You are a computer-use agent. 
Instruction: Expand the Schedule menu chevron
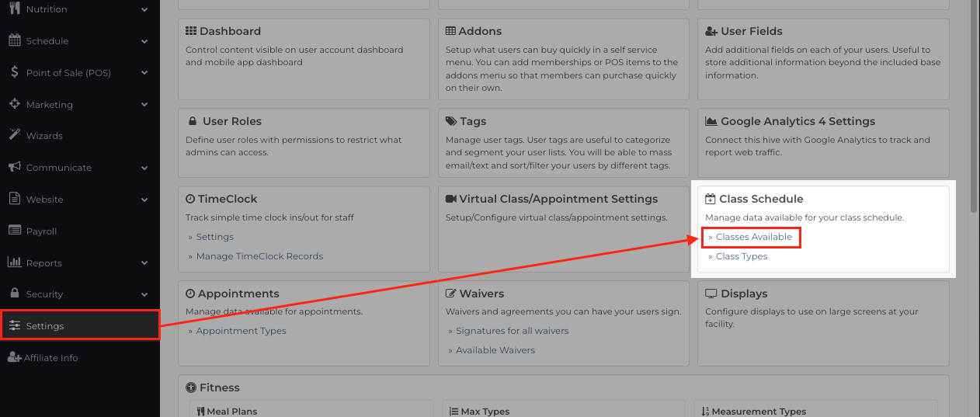[x=145, y=40]
